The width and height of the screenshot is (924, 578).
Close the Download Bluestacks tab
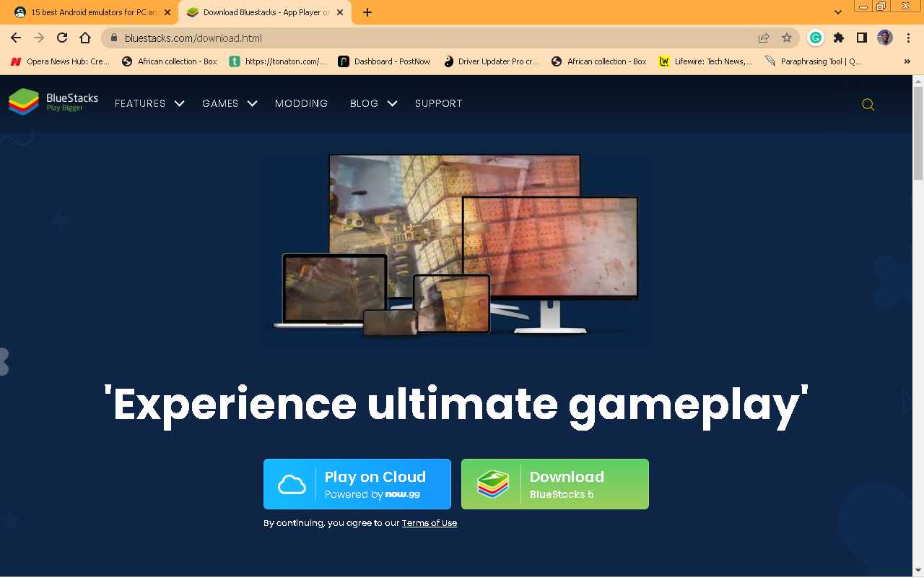coord(340,12)
